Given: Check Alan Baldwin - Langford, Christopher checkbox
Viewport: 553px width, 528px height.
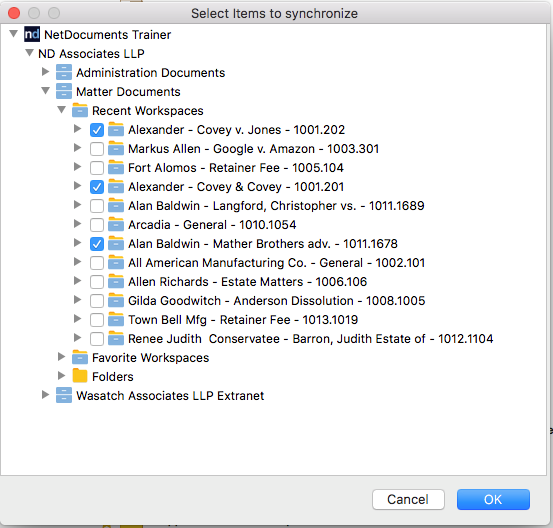Looking at the screenshot, I should click(97, 206).
